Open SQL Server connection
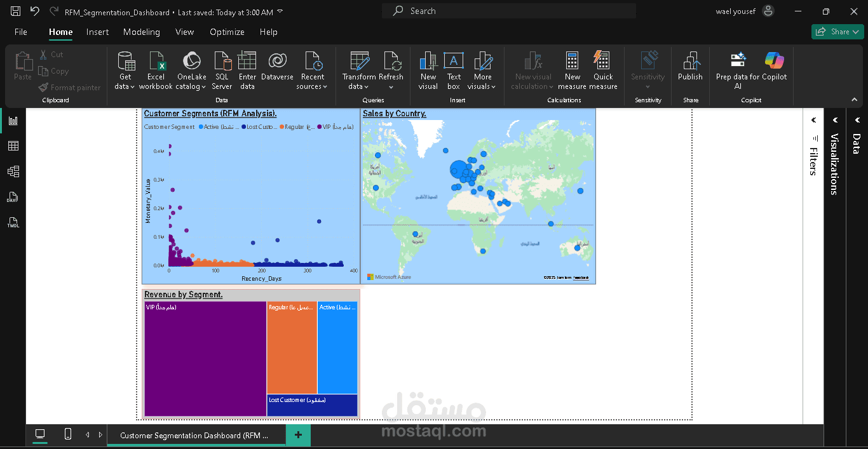 point(222,70)
